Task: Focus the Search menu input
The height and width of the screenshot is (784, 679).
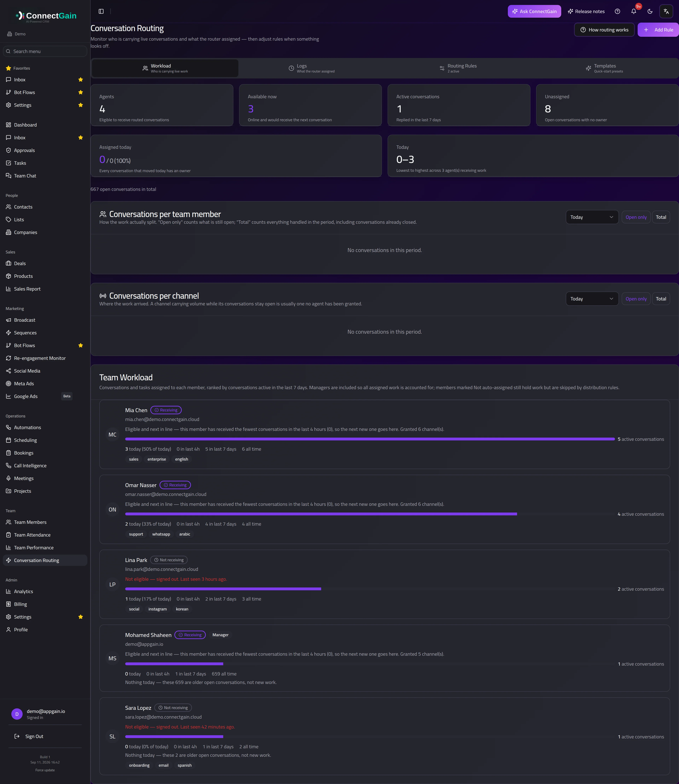Action: (45, 51)
